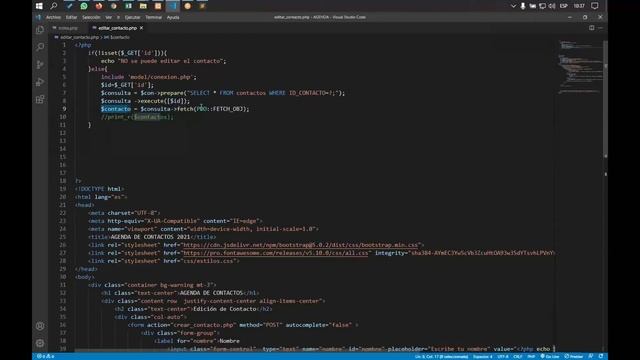Click the highlighted $contacto variable on line 9
640x360 pixels.
click(116, 109)
